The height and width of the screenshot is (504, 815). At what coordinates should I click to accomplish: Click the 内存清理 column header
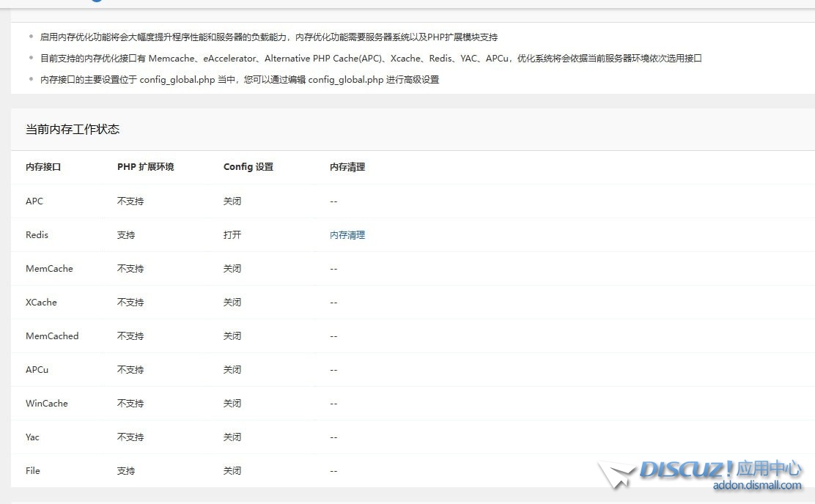(347, 167)
